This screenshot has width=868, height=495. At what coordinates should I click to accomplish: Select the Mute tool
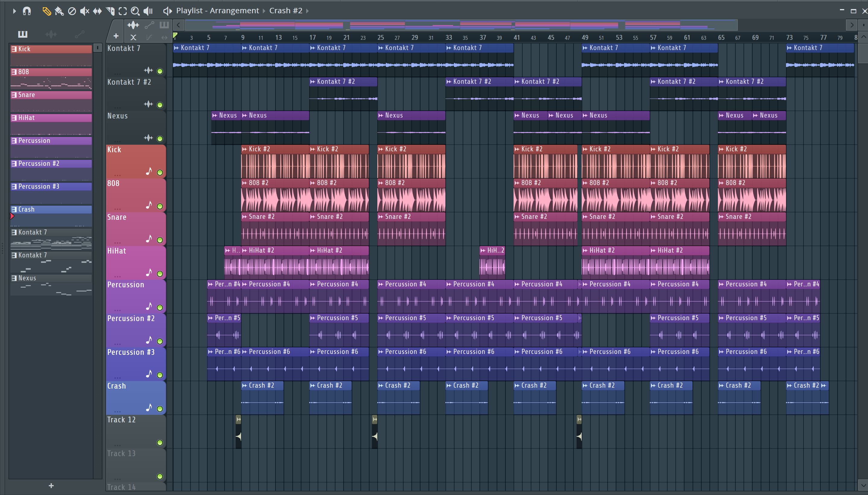point(84,11)
